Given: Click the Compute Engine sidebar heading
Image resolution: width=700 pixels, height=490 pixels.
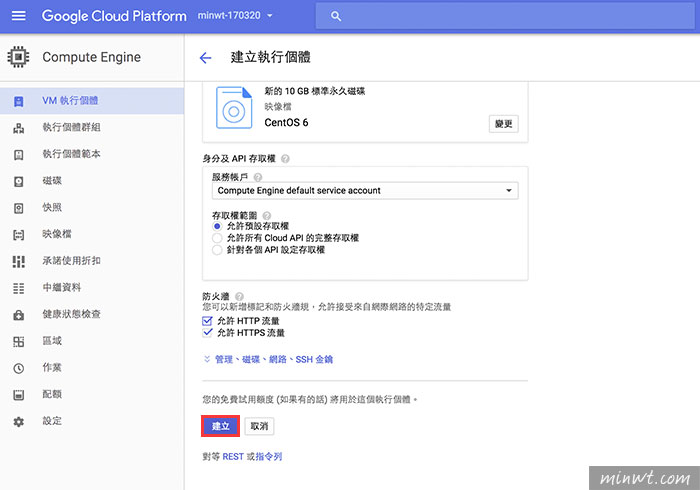Looking at the screenshot, I should pos(92,57).
